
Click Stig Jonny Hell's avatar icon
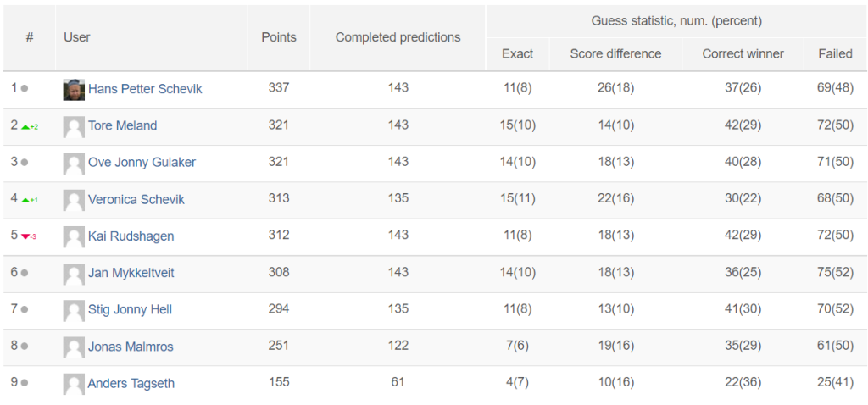(74, 310)
